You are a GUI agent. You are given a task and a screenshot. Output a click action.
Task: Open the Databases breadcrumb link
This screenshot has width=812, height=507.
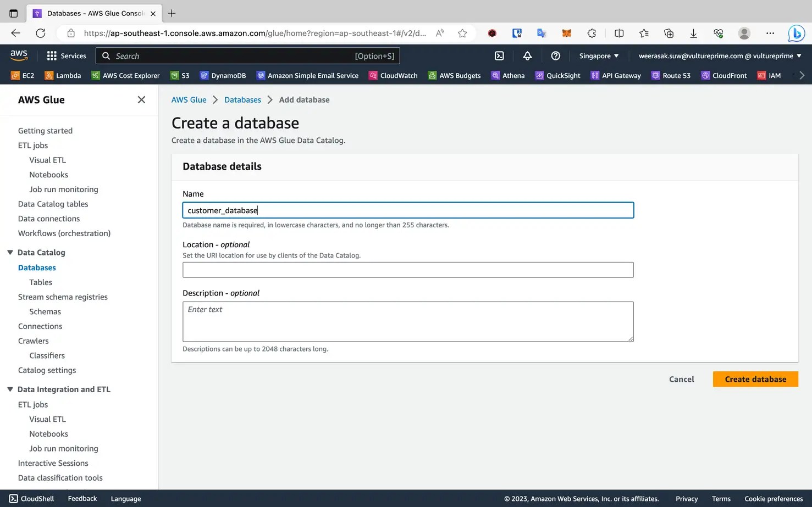[242, 99]
